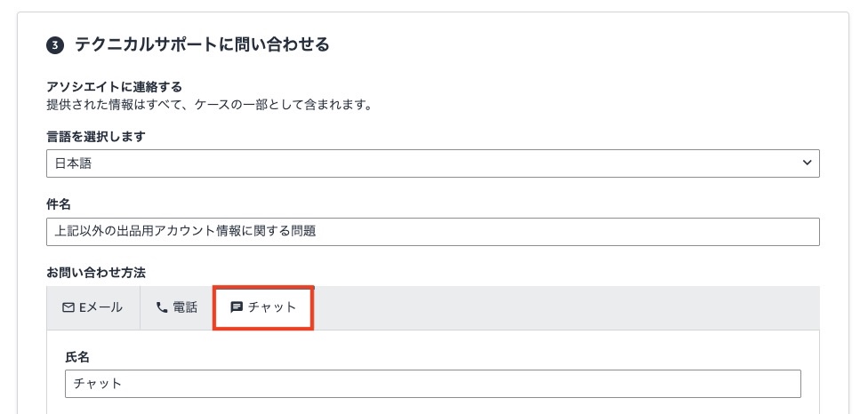Click the テクニカルサポートに問い合わせる heading

(x=202, y=44)
